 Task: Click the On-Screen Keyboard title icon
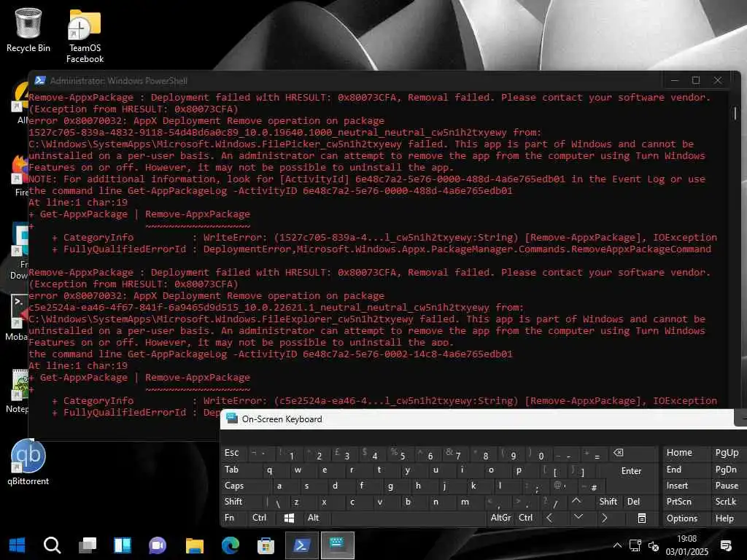point(232,419)
